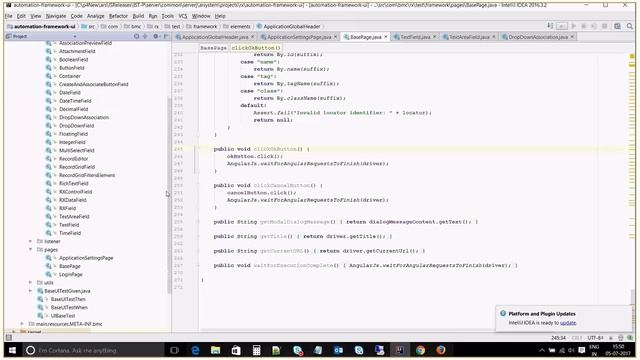This screenshot has width=640, height=360.
Task: Expand the listener folder
Action: coord(30,241)
